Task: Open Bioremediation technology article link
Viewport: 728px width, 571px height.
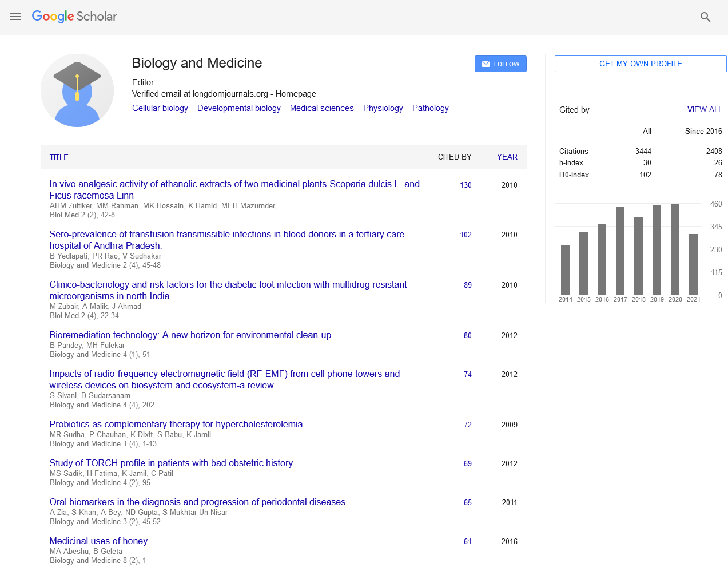Action: coord(190,335)
